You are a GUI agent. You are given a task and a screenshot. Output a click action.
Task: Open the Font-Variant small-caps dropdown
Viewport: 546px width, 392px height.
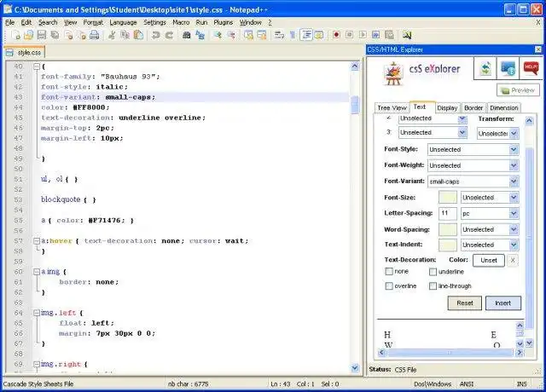click(473, 182)
